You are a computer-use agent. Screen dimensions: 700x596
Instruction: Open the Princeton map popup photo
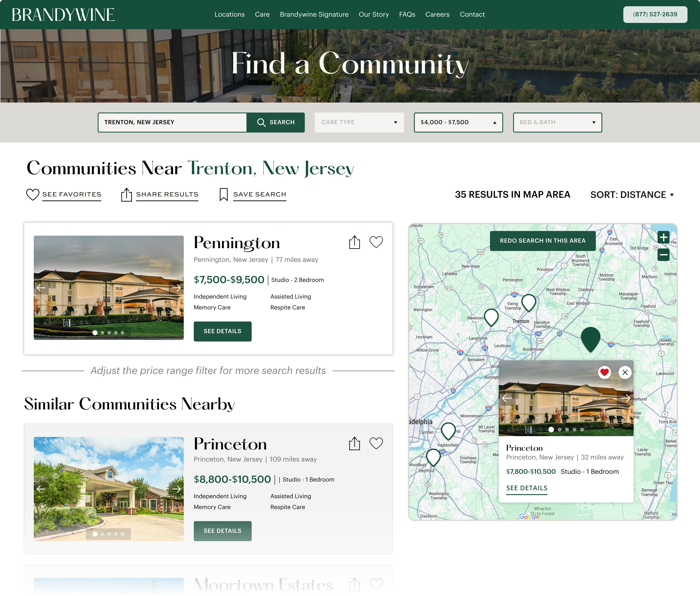[566, 398]
